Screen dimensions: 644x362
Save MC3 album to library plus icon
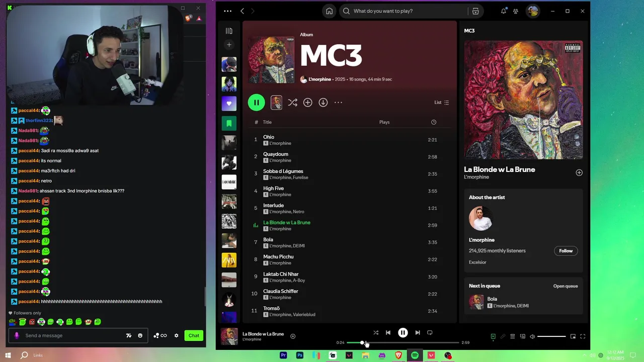308,103
